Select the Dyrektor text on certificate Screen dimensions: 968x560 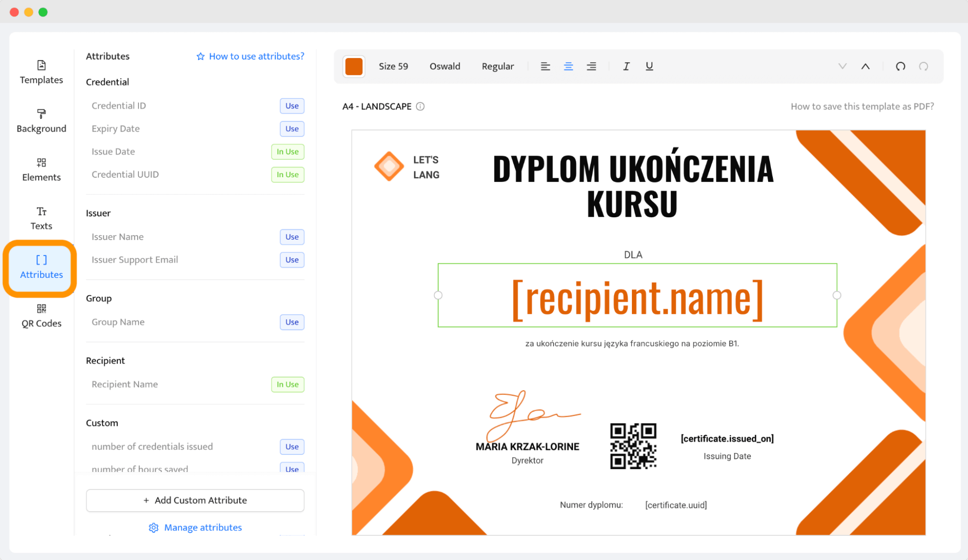point(527,460)
